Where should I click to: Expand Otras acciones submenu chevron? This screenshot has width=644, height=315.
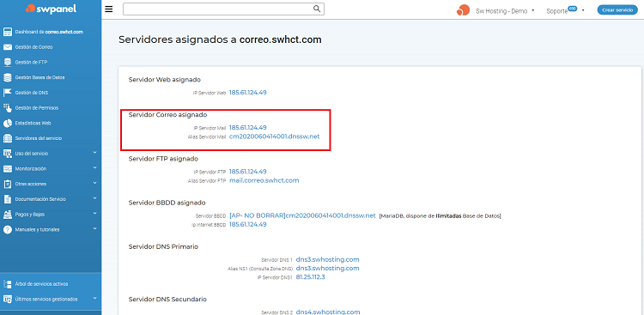(x=94, y=183)
